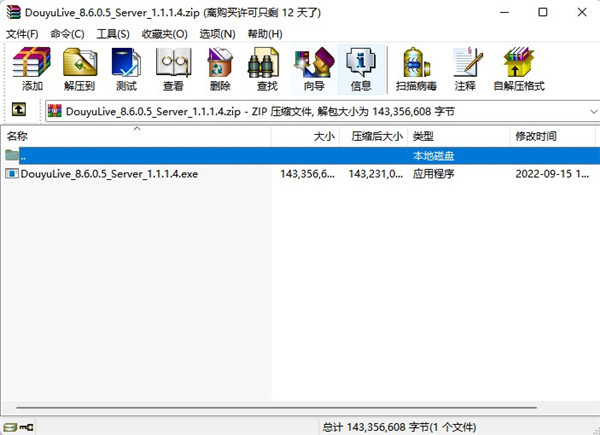Screen dimensions: 600x435
Task: Sort by 修改时间 column header
Action: coord(550,135)
